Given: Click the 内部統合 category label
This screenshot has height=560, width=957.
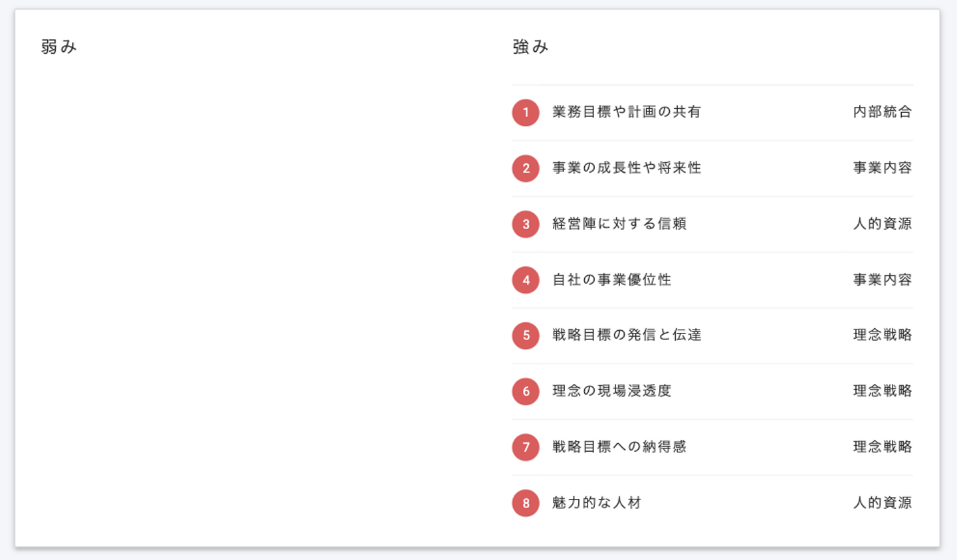Looking at the screenshot, I should [882, 112].
